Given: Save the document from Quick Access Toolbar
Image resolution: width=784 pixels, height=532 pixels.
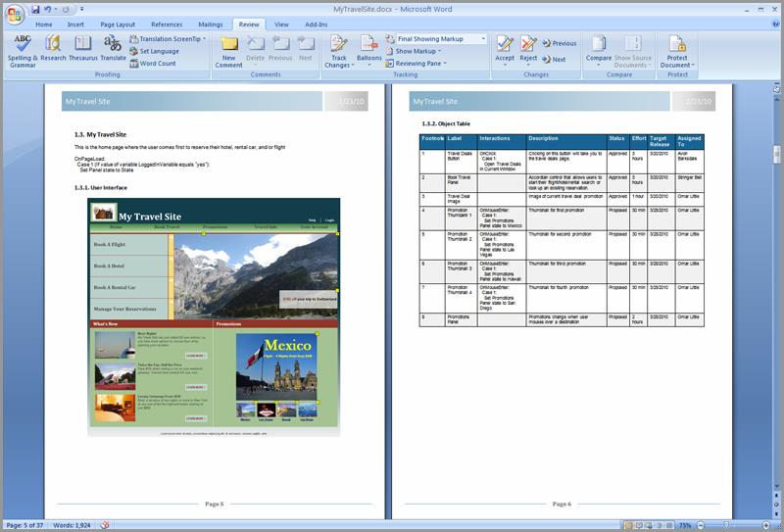Looking at the screenshot, I should click(x=35, y=10).
